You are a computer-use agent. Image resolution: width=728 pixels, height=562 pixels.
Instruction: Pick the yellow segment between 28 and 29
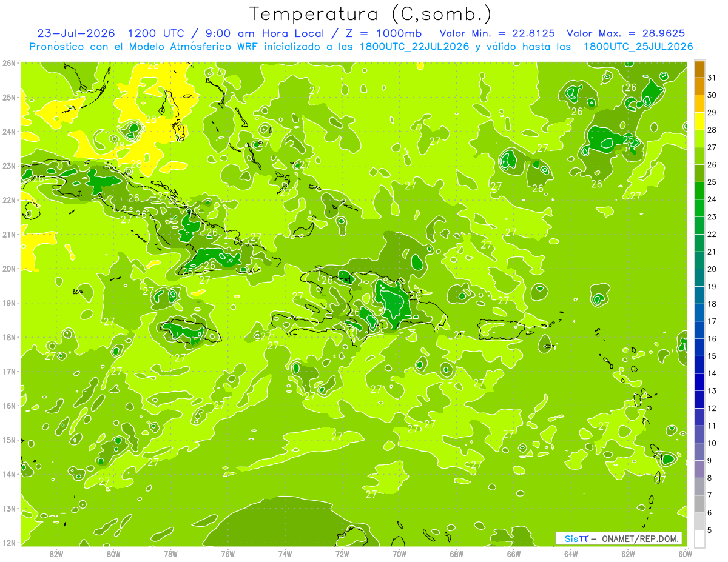pyautogui.click(x=699, y=121)
